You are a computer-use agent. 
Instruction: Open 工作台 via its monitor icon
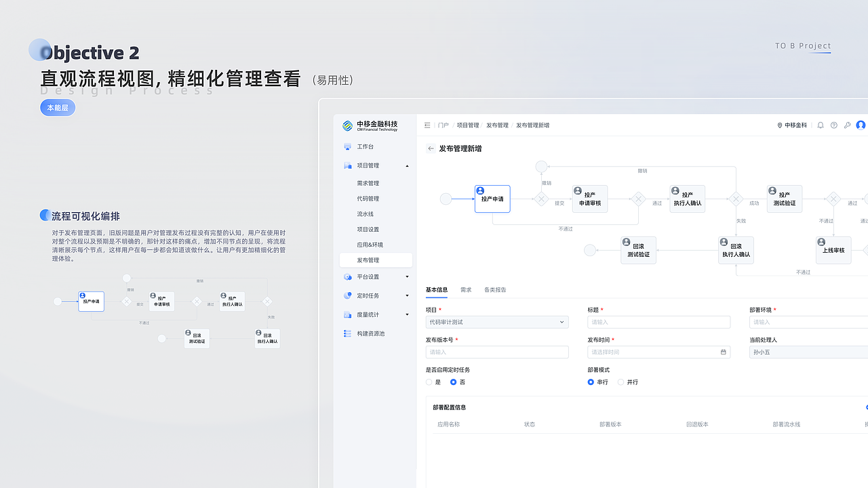pyautogui.click(x=348, y=146)
